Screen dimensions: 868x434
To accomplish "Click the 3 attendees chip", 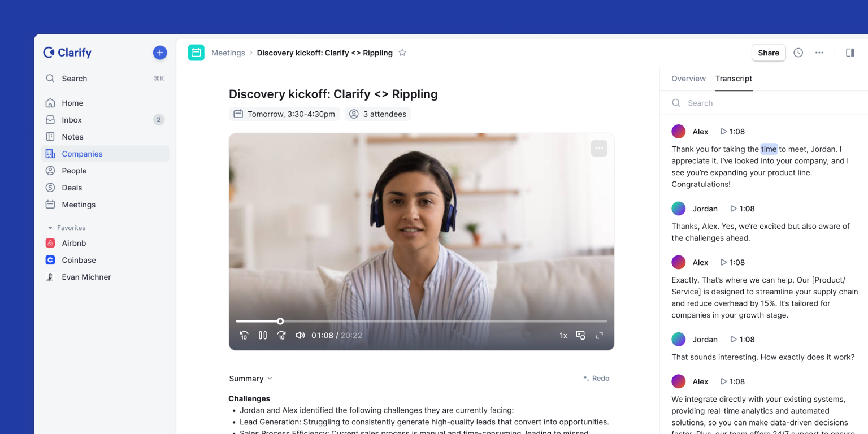I will coord(377,114).
